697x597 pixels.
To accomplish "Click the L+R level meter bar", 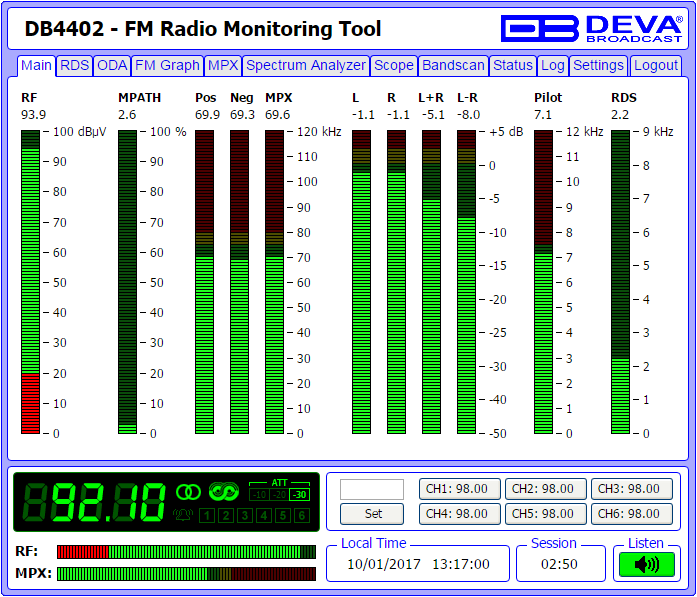I will coord(432,282).
